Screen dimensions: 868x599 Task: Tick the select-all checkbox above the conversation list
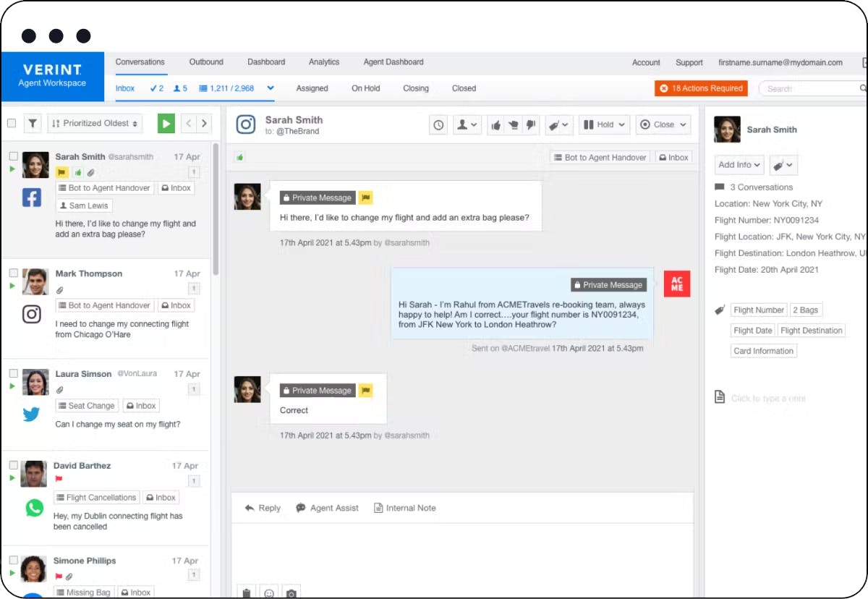tap(12, 124)
